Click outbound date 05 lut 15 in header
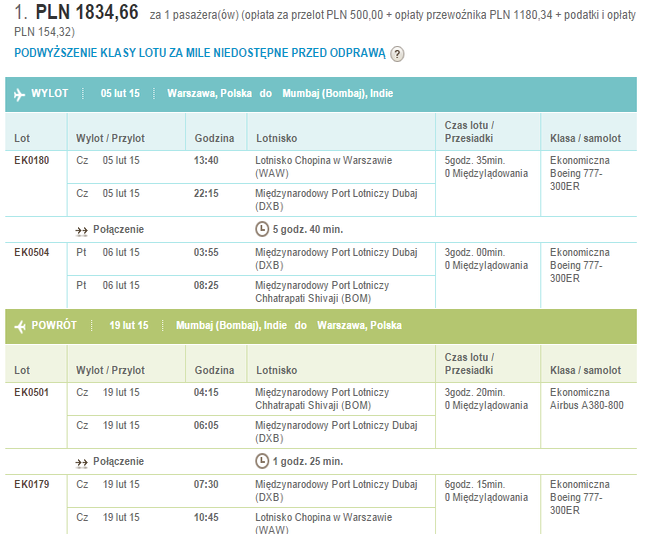 click(120, 93)
